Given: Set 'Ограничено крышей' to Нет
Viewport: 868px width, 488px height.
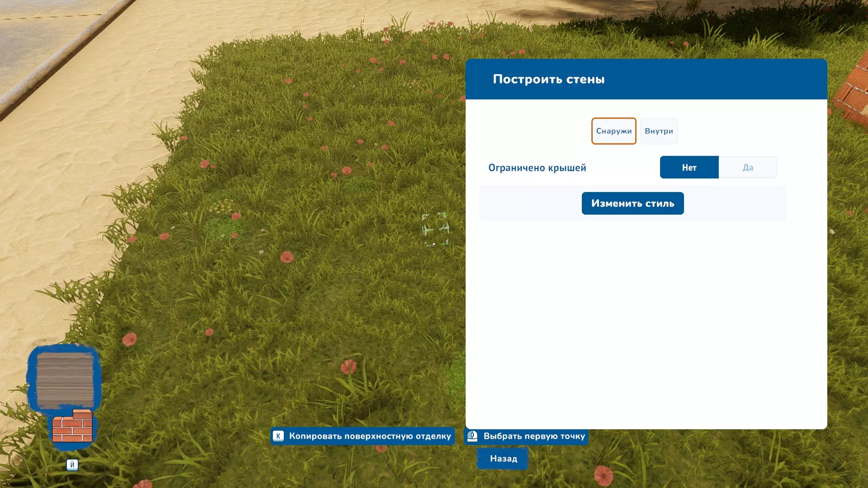Looking at the screenshot, I should pos(689,168).
